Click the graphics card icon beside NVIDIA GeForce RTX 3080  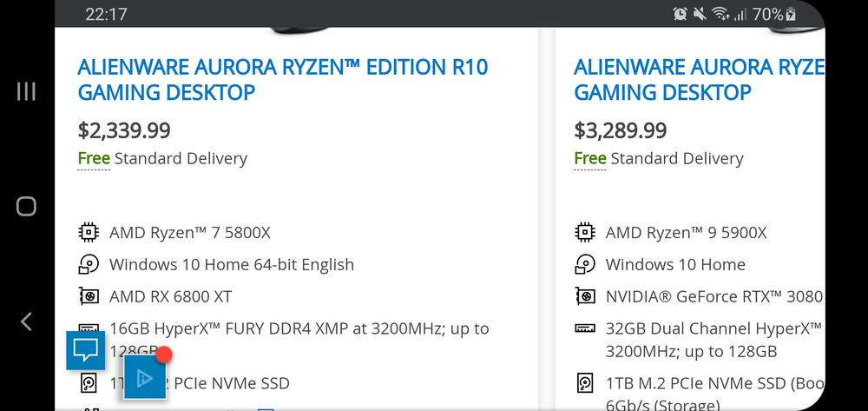point(585,296)
